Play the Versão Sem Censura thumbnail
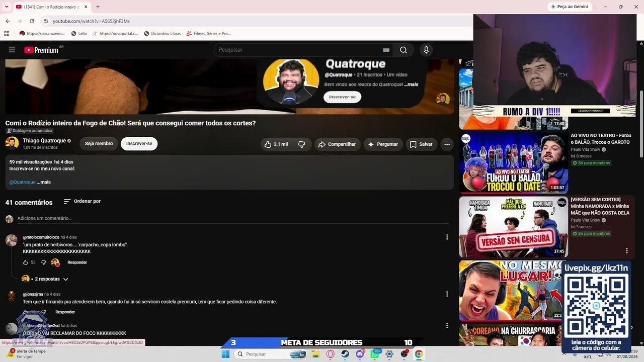644x362 pixels. [513, 227]
